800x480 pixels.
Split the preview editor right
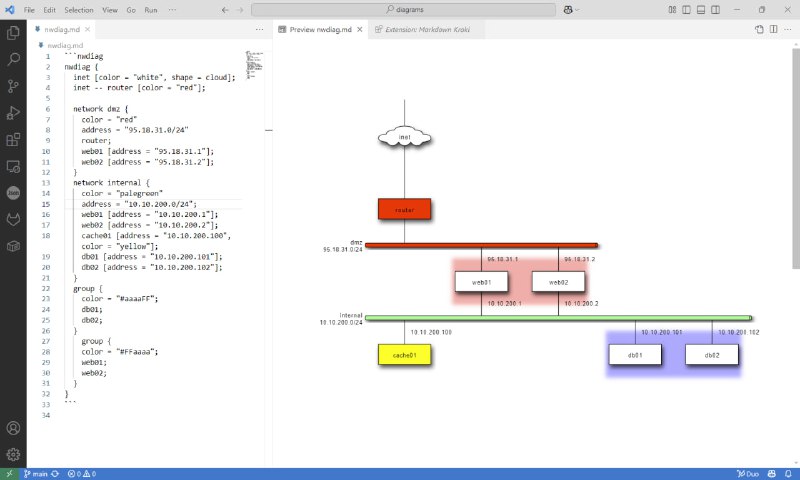[773, 30]
